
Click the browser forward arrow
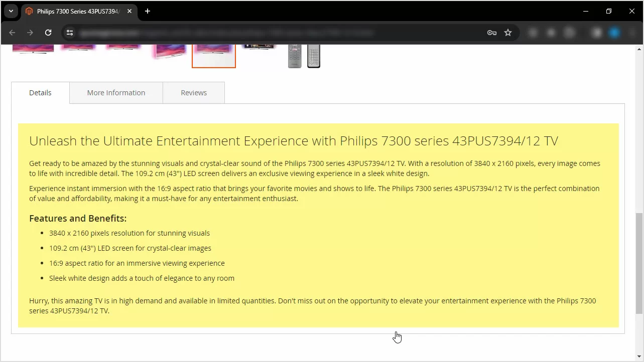tap(30, 33)
